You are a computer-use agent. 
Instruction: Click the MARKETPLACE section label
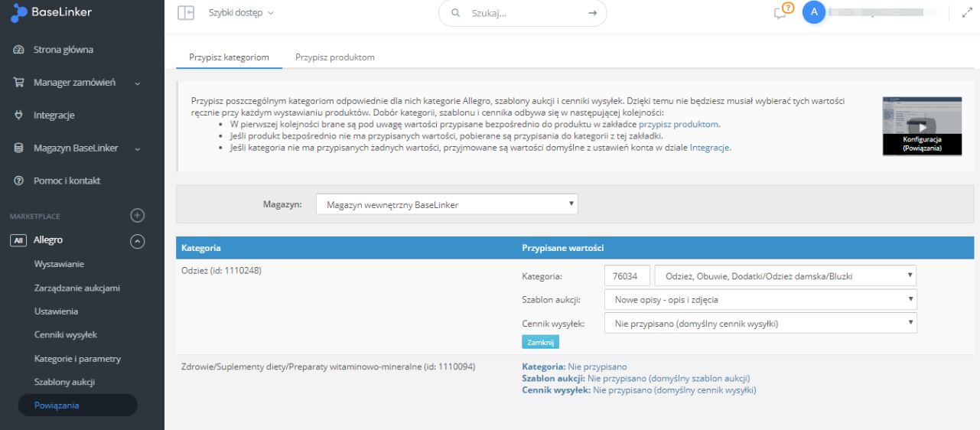coord(34,217)
